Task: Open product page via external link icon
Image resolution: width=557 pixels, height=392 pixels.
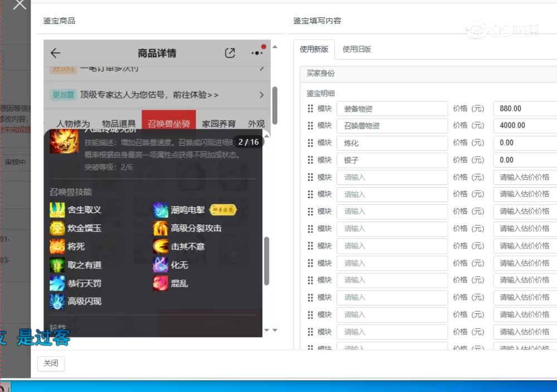Action: [x=229, y=52]
